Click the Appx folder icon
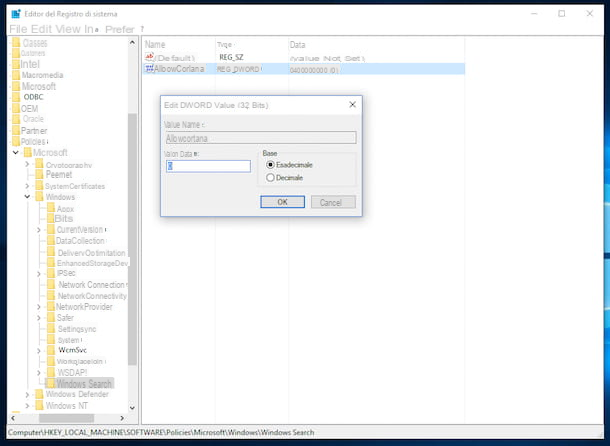610x446 pixels. click(x=51, y=208)
